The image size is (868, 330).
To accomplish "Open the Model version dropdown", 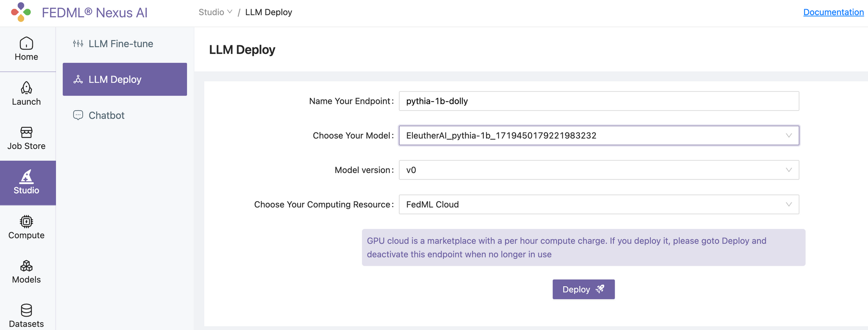I will click(599, 170).
